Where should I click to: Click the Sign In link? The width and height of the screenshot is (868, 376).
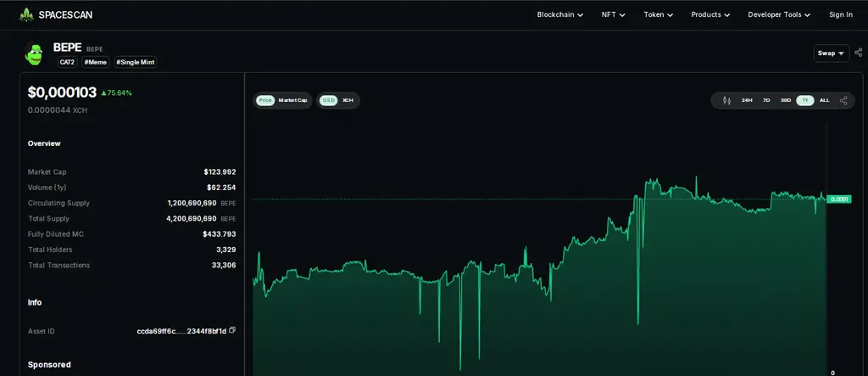[840, 15]
